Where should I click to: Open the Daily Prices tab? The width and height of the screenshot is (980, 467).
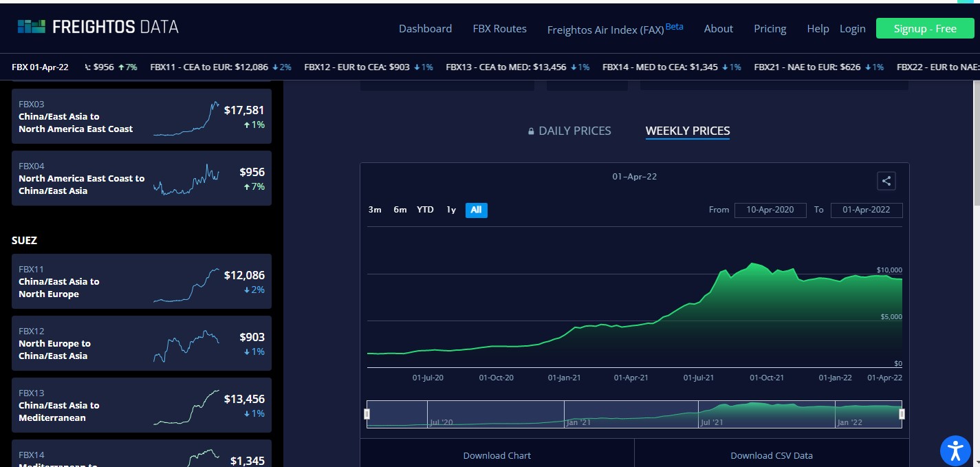tap(574, 131)
